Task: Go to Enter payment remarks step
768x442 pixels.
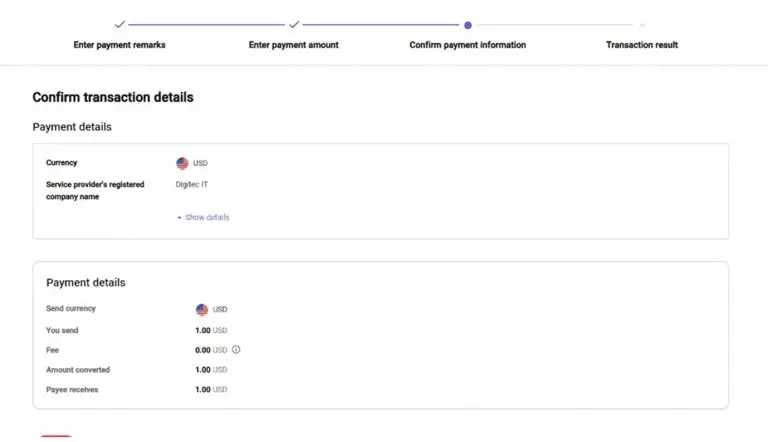Action: coord(120,45)
